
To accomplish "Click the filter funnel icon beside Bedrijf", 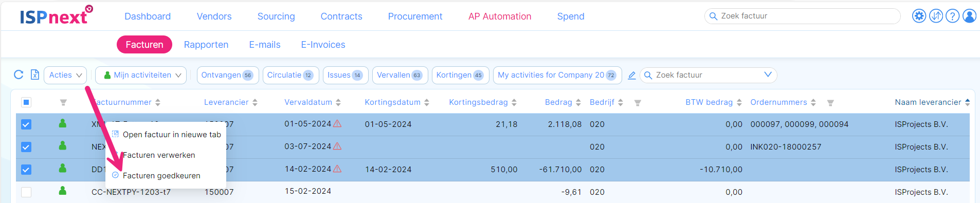I will 638,103.
